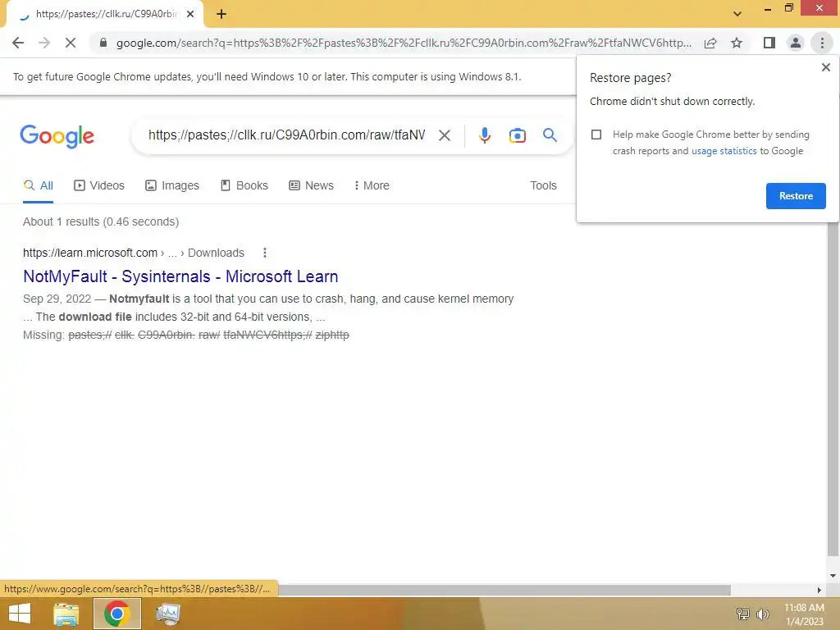This screenshot has width=840, height=630.
Task: Expand the More search filters menu
Action: [x=372, y=185]
